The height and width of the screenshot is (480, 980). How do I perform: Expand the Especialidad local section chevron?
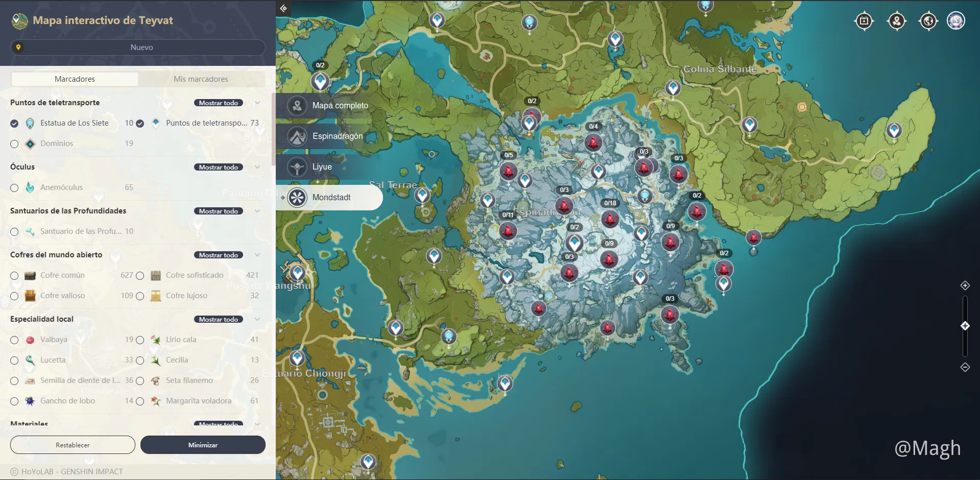(257, 319)
